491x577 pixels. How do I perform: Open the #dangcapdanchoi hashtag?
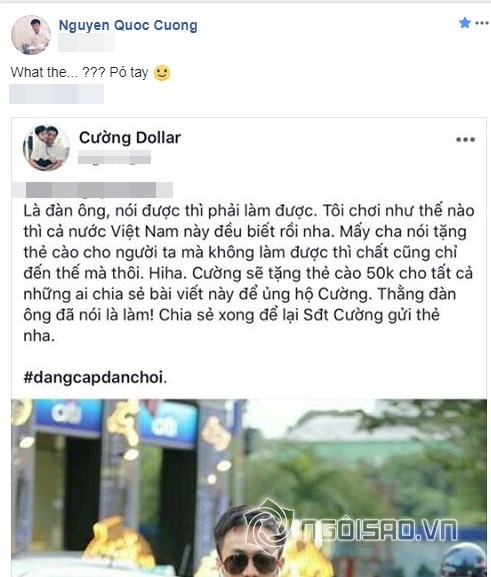pyautogui.click(x=93, y=377)
